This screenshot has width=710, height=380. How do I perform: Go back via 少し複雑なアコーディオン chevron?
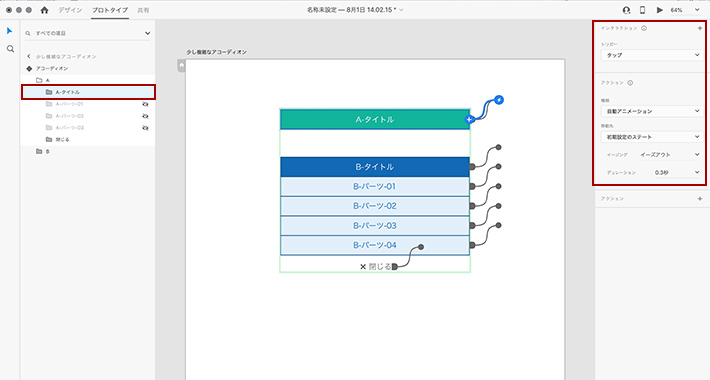pos(29,57)
